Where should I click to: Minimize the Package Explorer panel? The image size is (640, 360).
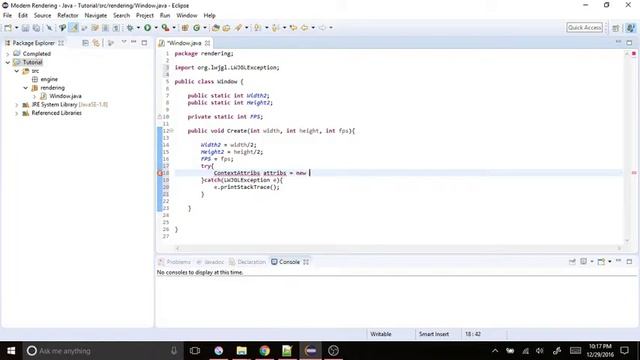133,42
